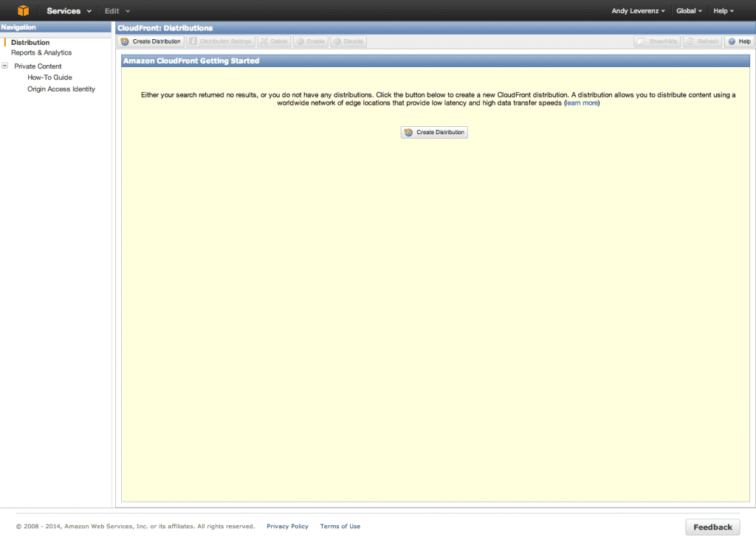Image resolution: width=756 pixels, height=540 pixels.
Task: Click the Delete distribution icon
Action: 274,41
